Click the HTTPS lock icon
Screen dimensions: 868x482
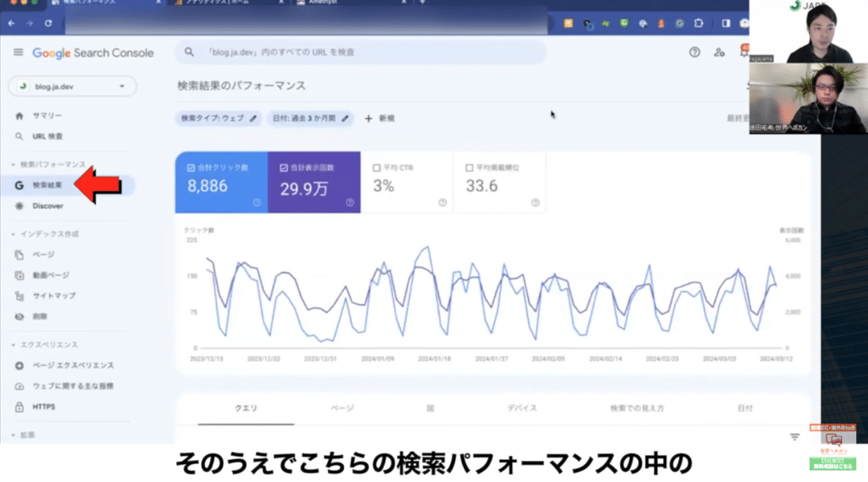(x=19, y=407)
